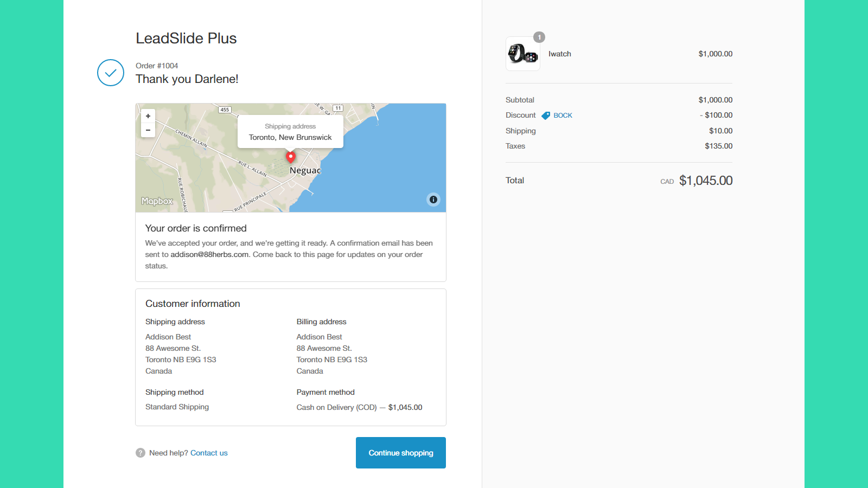Open the map info icon

433,200
